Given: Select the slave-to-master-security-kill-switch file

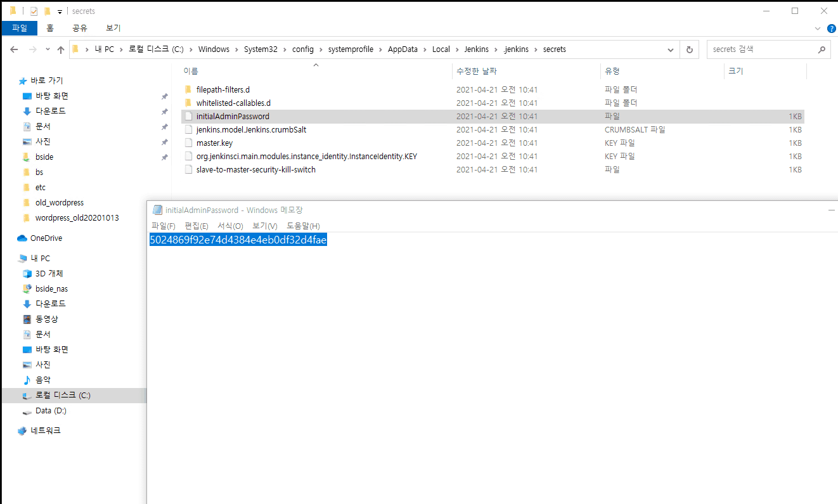Looking at the screenshot, I should [255, 170].
